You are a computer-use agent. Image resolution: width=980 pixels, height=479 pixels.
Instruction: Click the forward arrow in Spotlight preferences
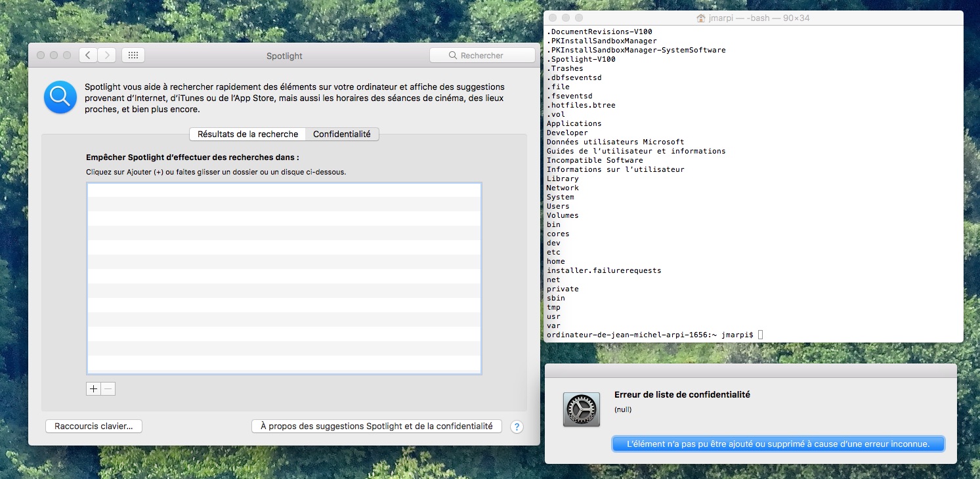107,56
